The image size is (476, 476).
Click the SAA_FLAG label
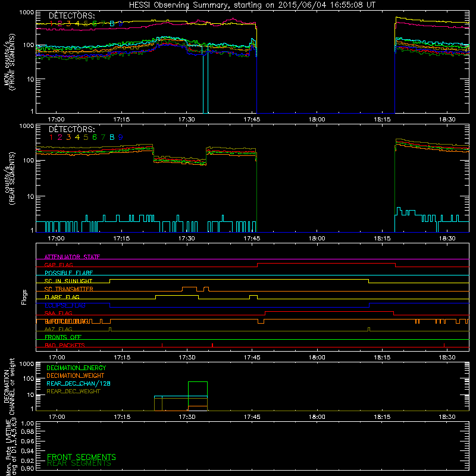[x=58, y=314]
